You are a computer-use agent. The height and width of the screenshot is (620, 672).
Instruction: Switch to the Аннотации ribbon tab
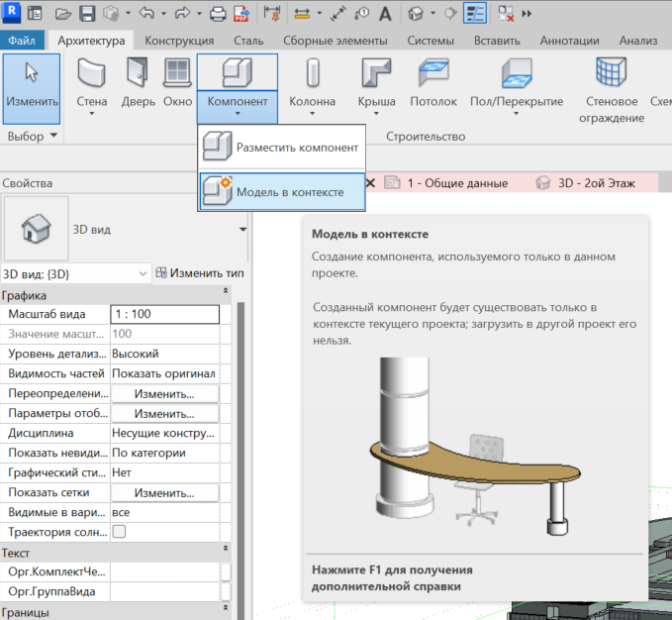point(570,41)
